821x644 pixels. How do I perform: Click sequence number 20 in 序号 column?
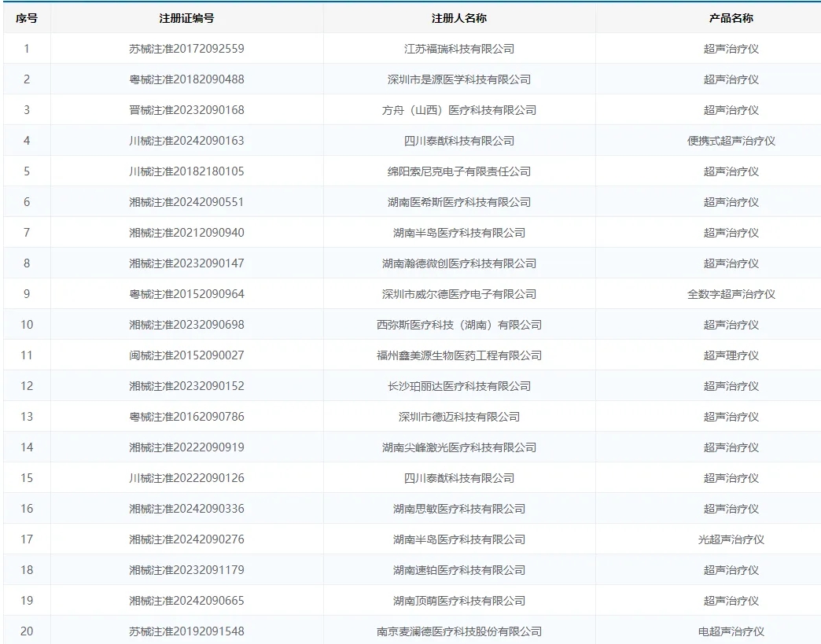[x=27, y=631]
